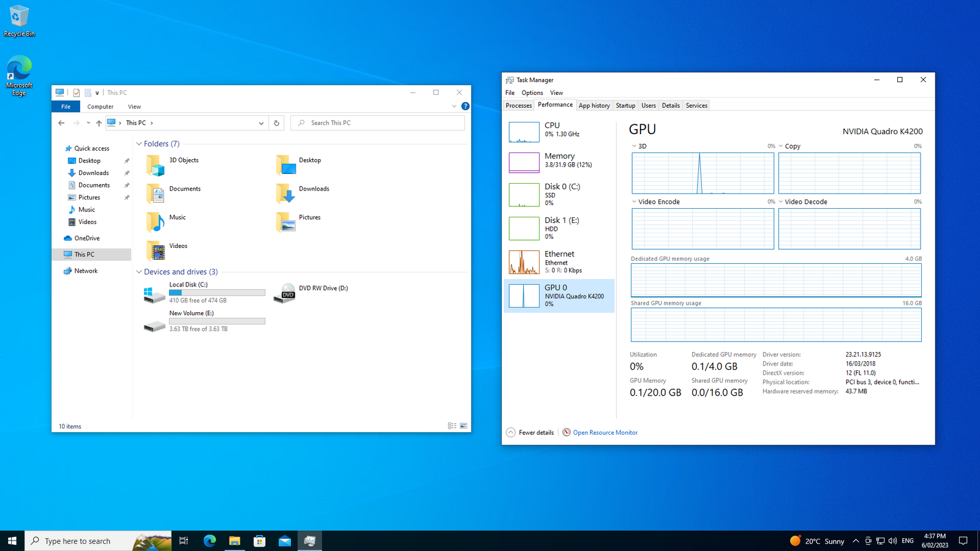Screen dimensions: 980x551
Task: Click the File Explorer help icon
Action: pos(466,106)
